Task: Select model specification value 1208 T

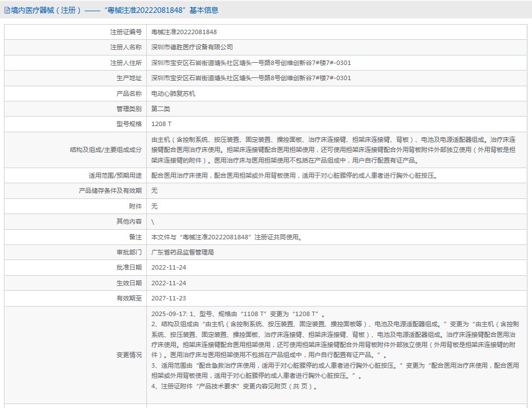Action: coord(161,124)
